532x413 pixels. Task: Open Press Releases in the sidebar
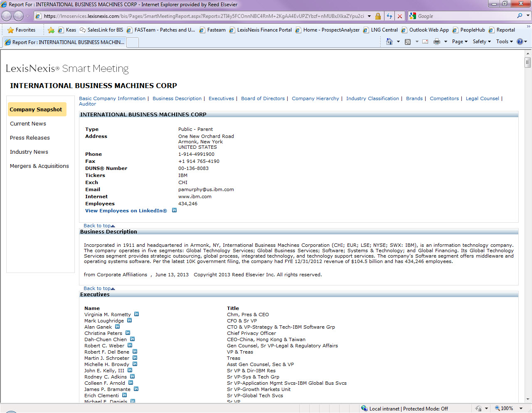coord(30,138)
